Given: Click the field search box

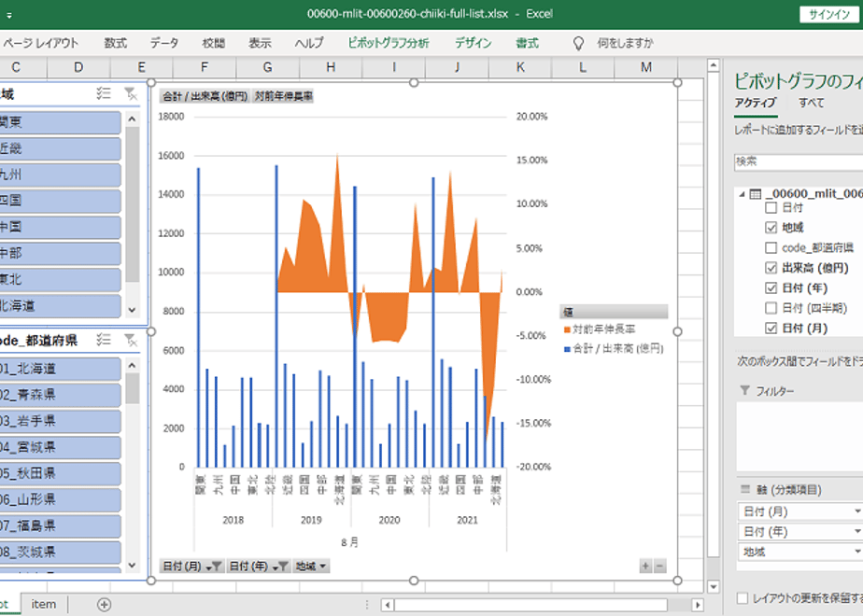Looking at the screenshot, I should tap(798, 161).
